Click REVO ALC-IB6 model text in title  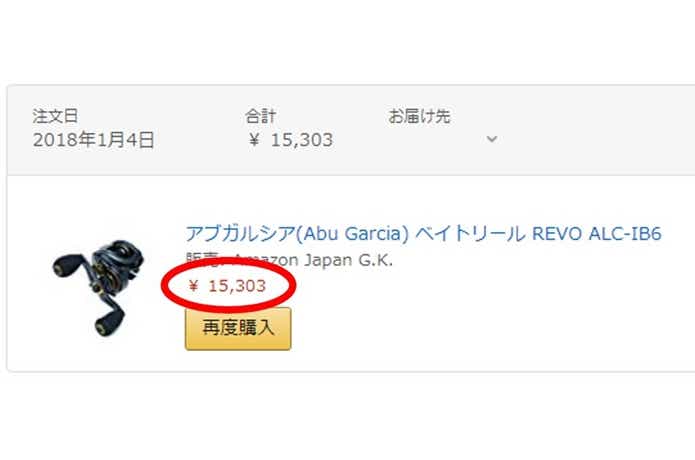[596, 234]
